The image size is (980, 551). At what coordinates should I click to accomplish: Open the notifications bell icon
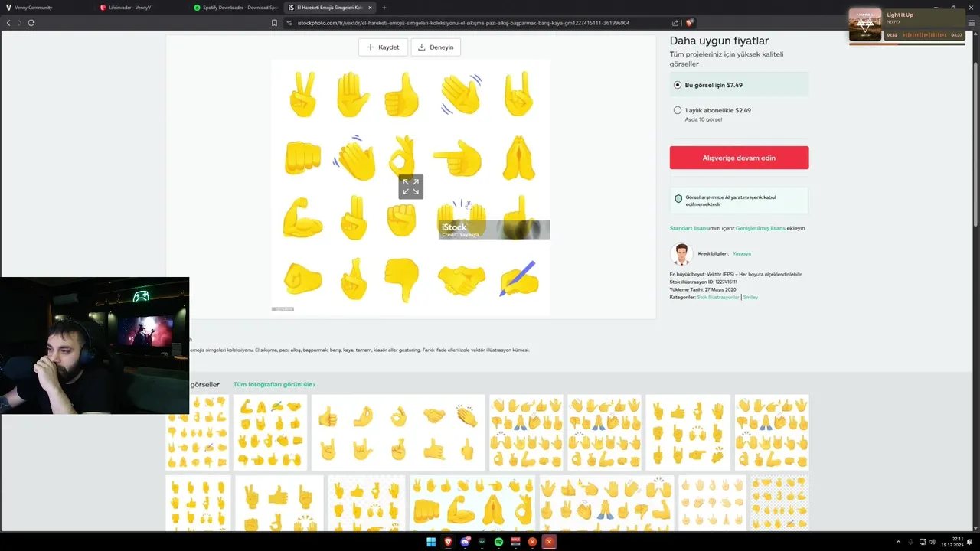(971, 542)
